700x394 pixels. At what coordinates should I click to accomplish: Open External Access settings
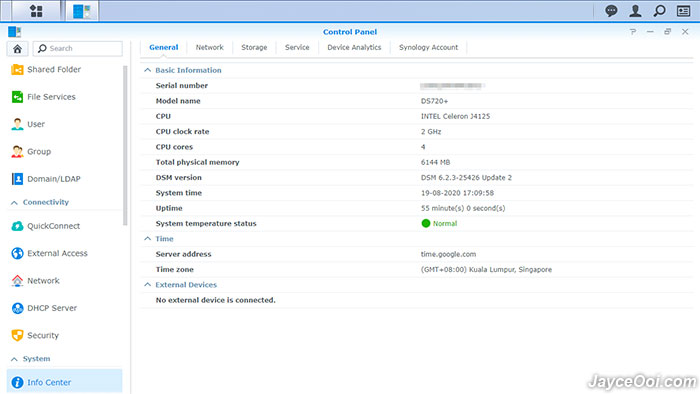point(57,253)
